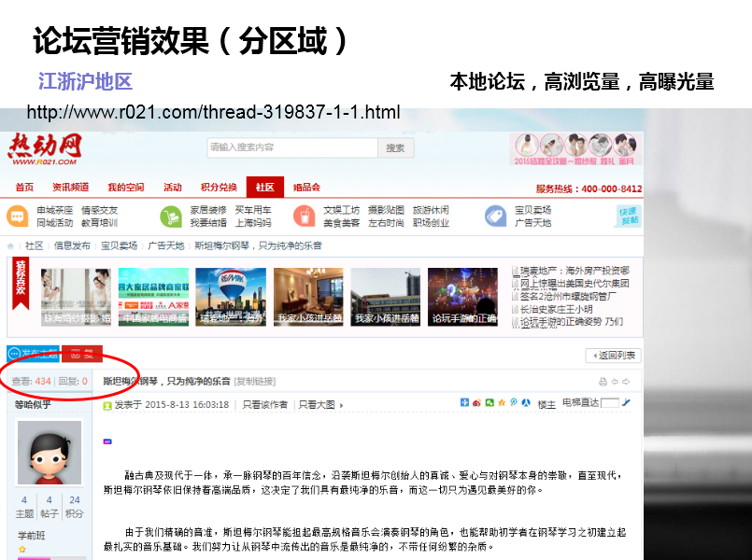This screenshot has height=560, width=752.
Task: Go to previous thread arrow icon
Action: pyautogui.click(x=615, y=382)
